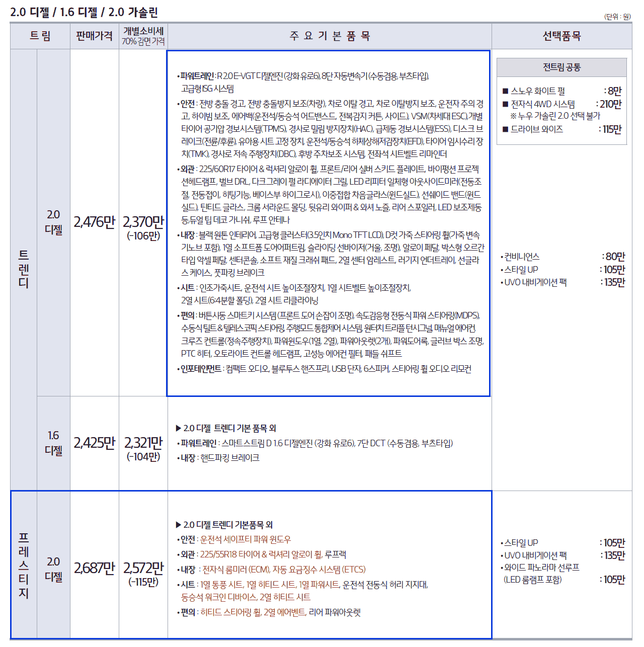Click the '편의' label starting 버튼시동 스마트키
This screenshot has width=644, height=647.
pyautogui.click(x=188, y=315)
